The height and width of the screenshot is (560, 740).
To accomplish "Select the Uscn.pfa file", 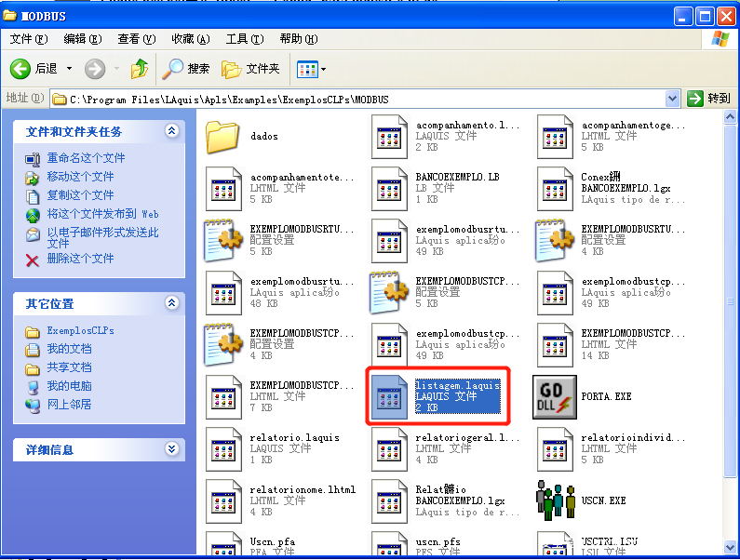I will tap(273, 542).
